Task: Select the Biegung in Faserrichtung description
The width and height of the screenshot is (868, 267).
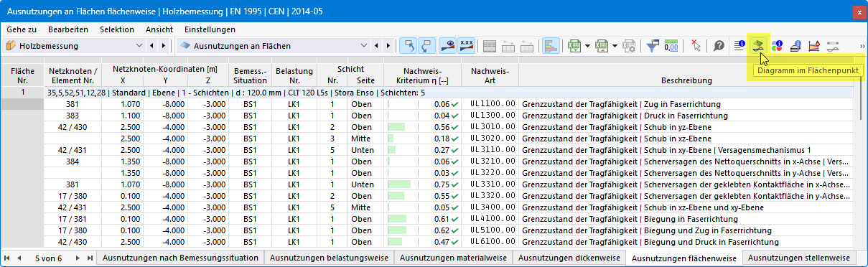Action: tap(687, 219)
